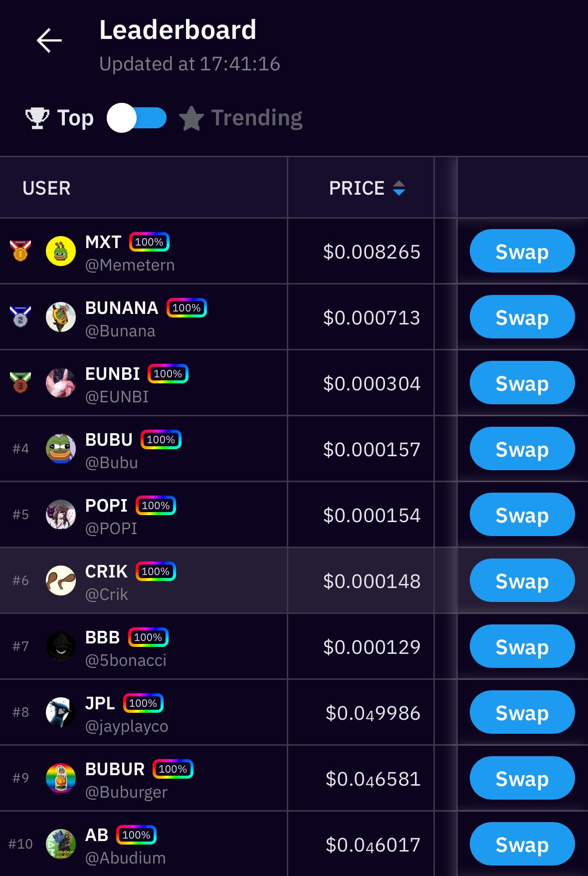Swap the BUNANA token
Screen dimensions: 588x876
click(x=522, y=317)
